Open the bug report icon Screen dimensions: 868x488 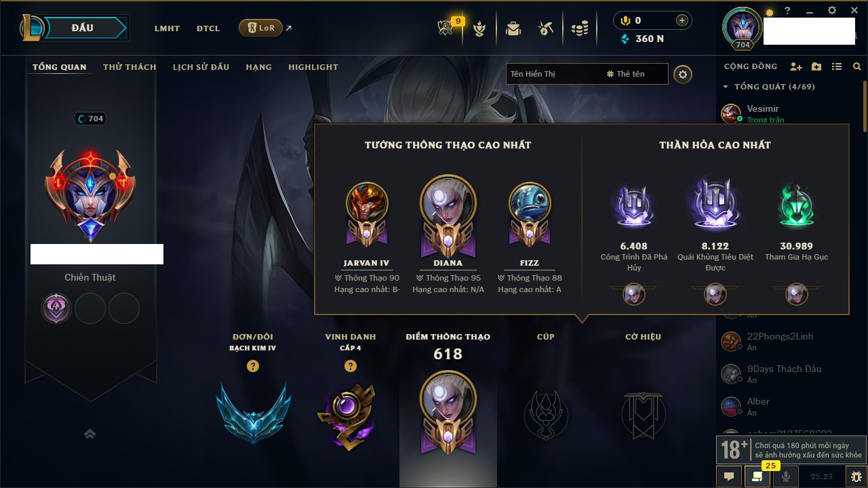point(856,476)
